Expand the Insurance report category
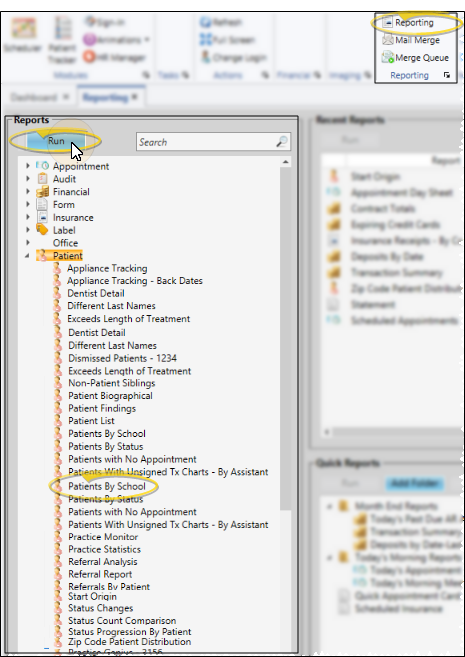Image resolution: width=465 pixels, height=657 pixels. click(x=28, y=217)
